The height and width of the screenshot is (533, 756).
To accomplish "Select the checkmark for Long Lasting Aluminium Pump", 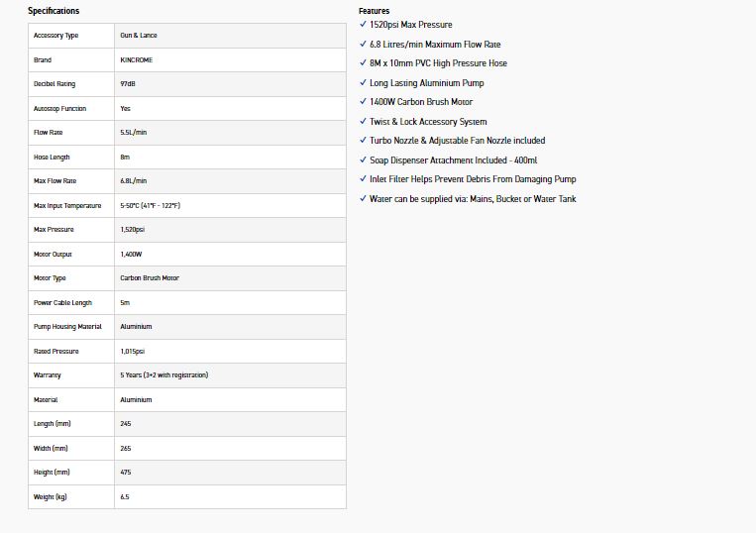I will pyautogui.click(x=363, y=82).
